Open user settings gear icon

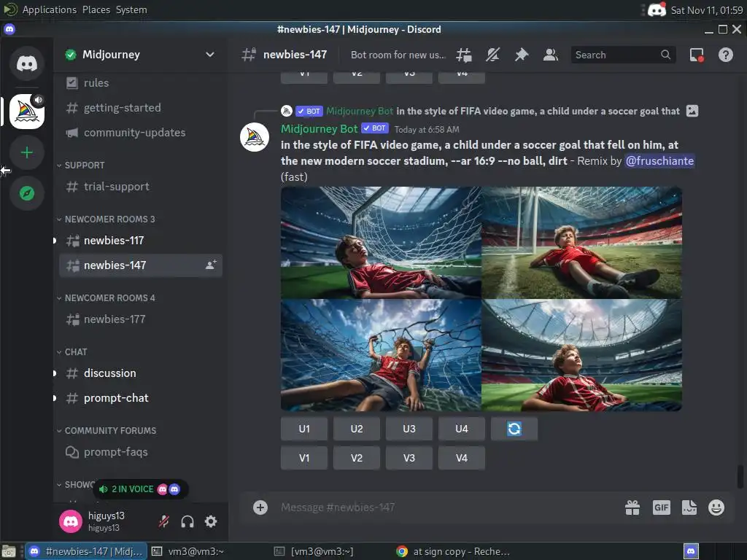click(211, 521)
